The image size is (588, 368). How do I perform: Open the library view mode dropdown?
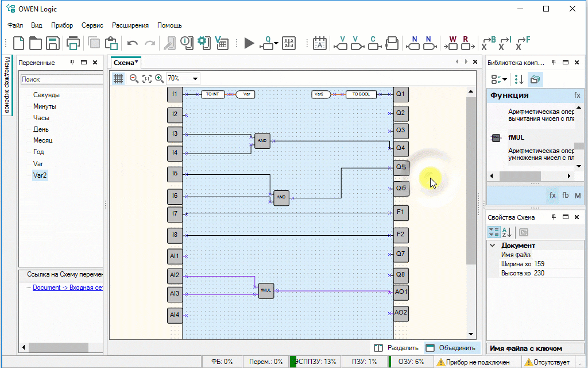coord(498,79)
